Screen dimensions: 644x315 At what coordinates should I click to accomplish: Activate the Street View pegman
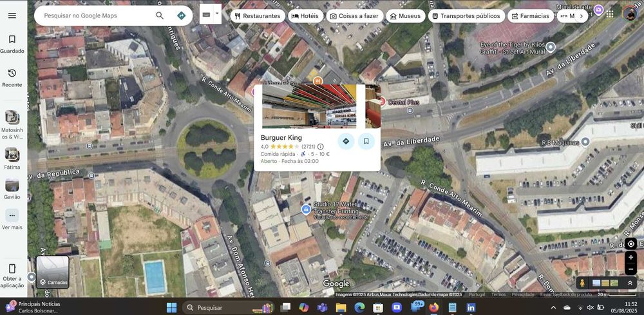[x=582, y=283]
